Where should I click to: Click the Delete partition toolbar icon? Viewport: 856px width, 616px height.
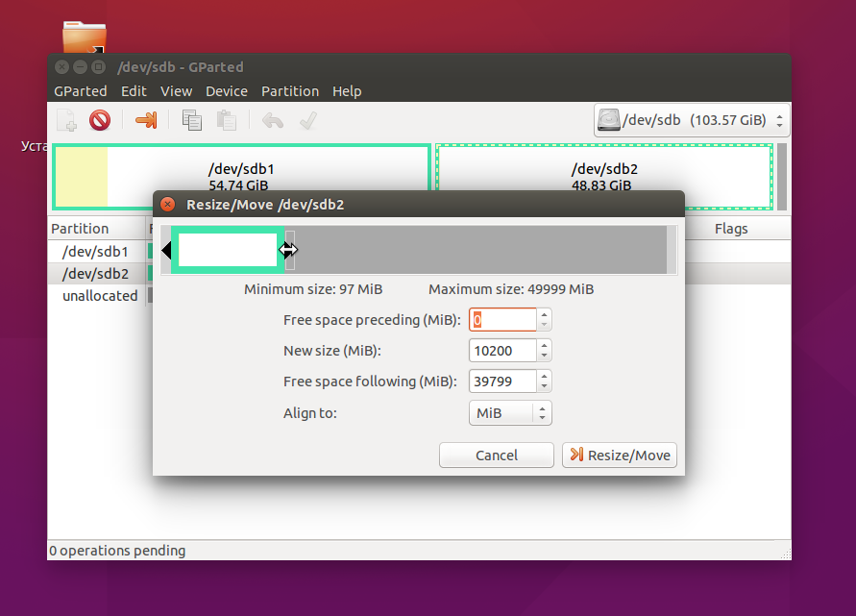100,120
